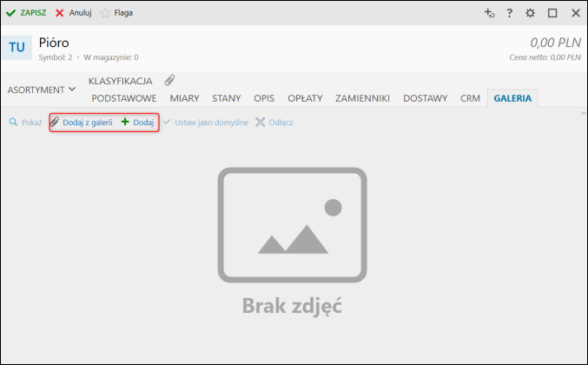Expand the ASORTYMENT dropdown

click(x=41, y=90)
